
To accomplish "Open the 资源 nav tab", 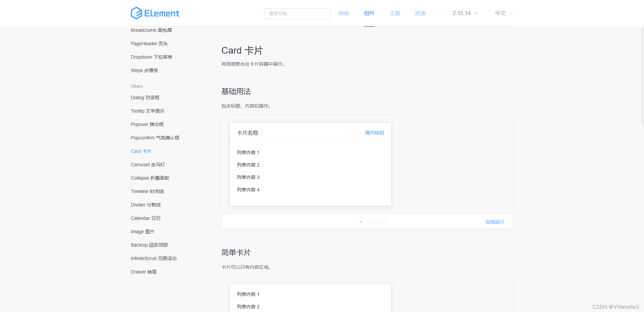I will pyautogui.click(x=420, y=13).
